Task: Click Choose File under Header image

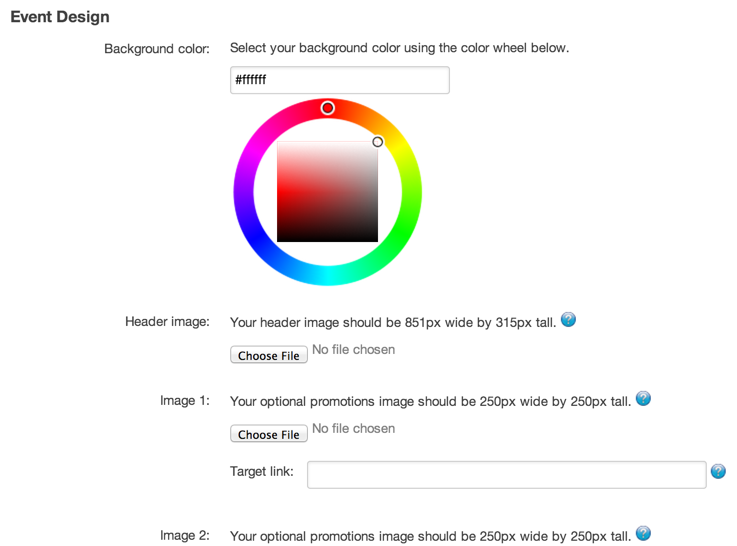Action: tap(269, 355)
